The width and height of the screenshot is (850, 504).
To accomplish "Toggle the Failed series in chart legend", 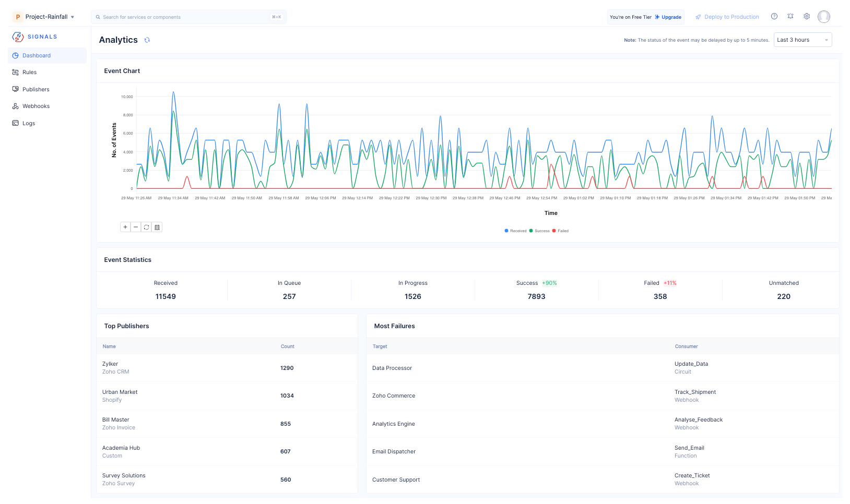I will (x=561, y=231).
